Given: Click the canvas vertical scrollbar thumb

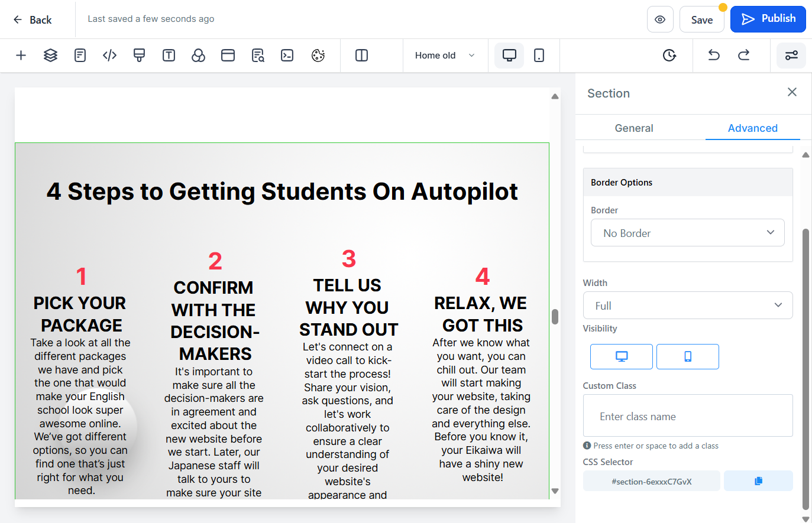Looking at the screenshot, I should (x=555, y=317).
